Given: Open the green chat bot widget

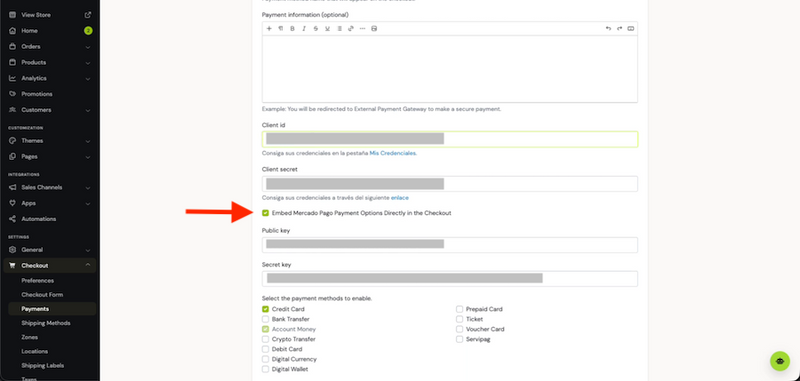Looking at the screenshot, I should pyautogui.click(x=780, y=361).
